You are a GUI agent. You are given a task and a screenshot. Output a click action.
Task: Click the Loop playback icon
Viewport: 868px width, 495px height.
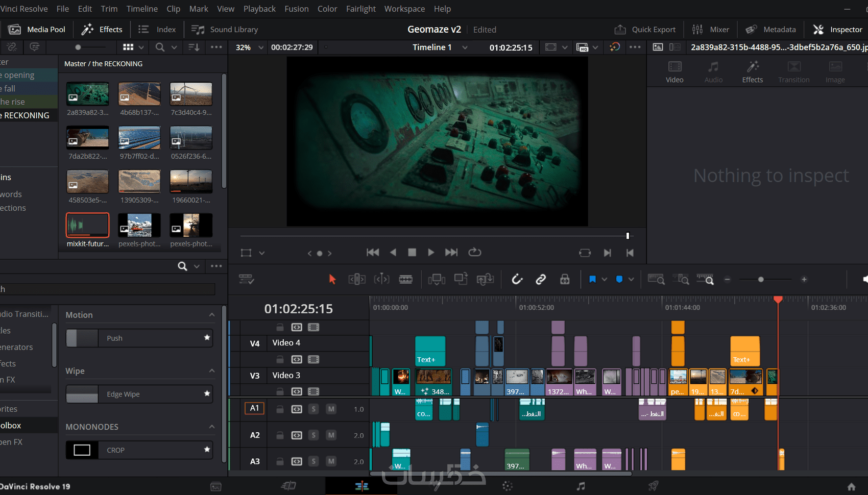(475, 252)
